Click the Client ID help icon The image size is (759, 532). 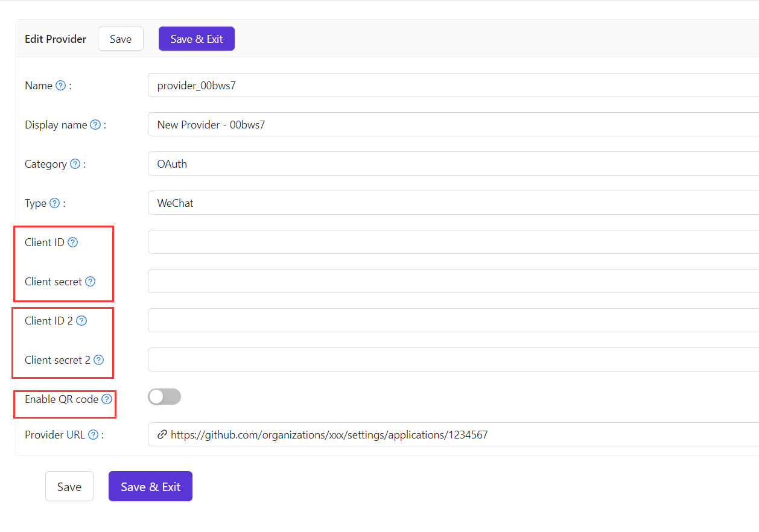click(x=72, y=242)
